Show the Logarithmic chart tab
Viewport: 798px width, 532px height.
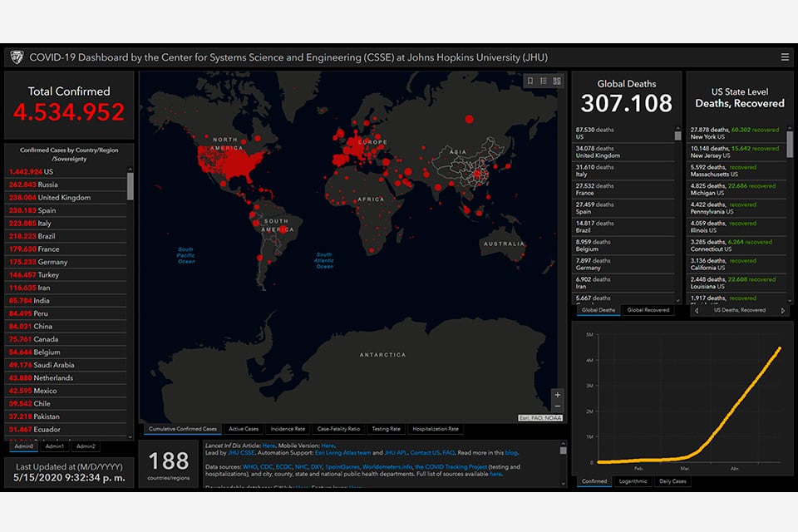[x=633, y=481]
